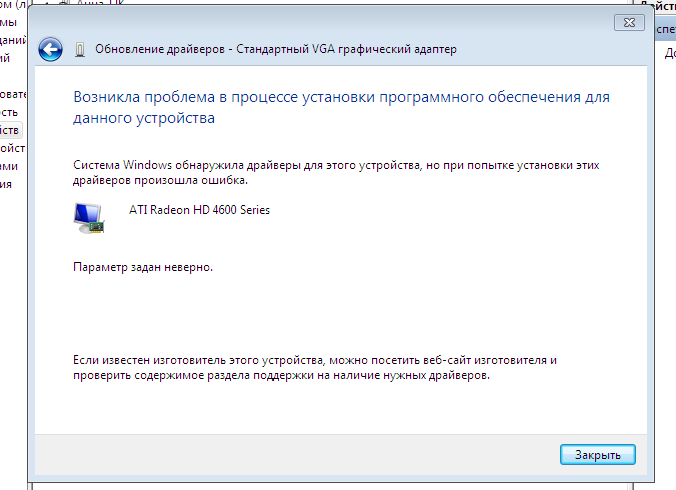The height and width of the screenshot is (490, 676).
Task: Click the title 'Обновление драйверов - Стандартный VGA графический адаптер'
Action: click(x=275, y=49)
